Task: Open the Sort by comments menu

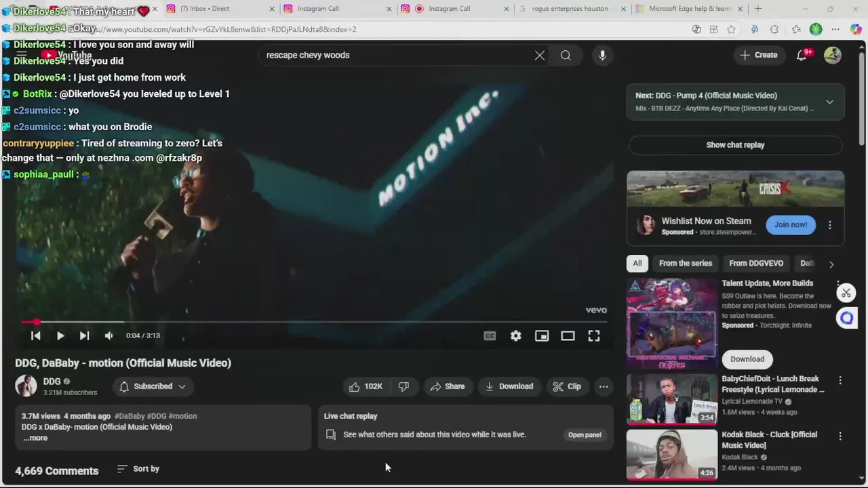Action: tap(138, 468)
